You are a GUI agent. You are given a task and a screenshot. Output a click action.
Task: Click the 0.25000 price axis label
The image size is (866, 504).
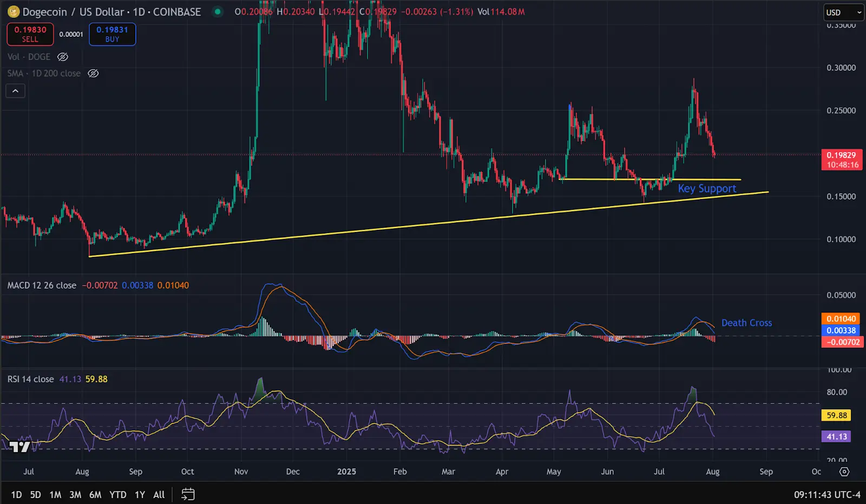841,110
